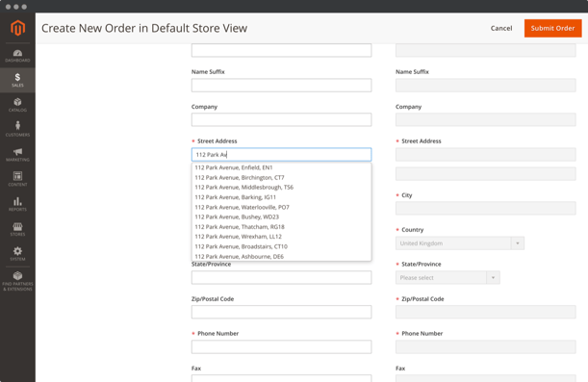Screen dimensions: 588x382
Task: Open the Reports sidebar section
Action: tap(17, 204)
